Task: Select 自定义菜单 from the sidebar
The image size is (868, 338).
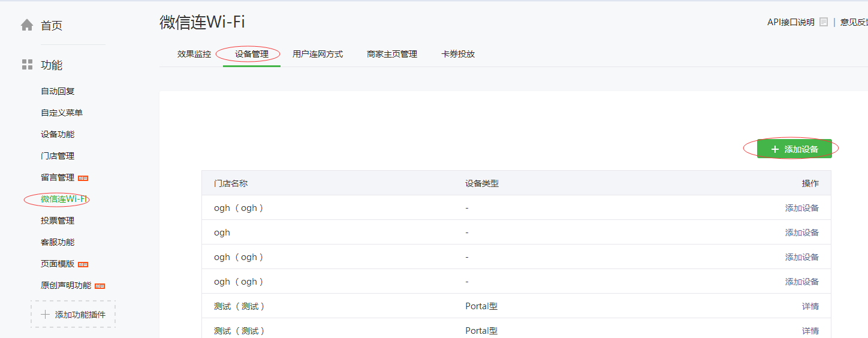Action: [62, 113]
